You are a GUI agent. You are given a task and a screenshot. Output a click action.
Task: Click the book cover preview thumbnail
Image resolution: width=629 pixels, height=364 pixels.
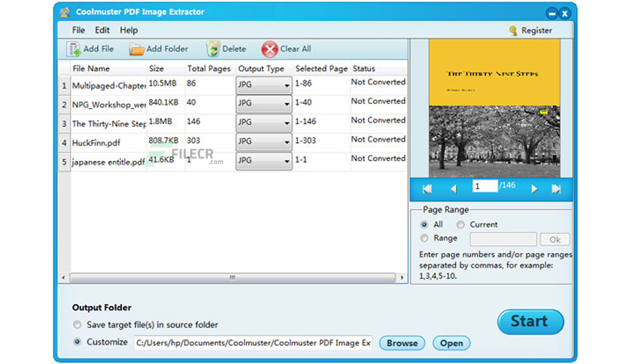click(494, 108)
